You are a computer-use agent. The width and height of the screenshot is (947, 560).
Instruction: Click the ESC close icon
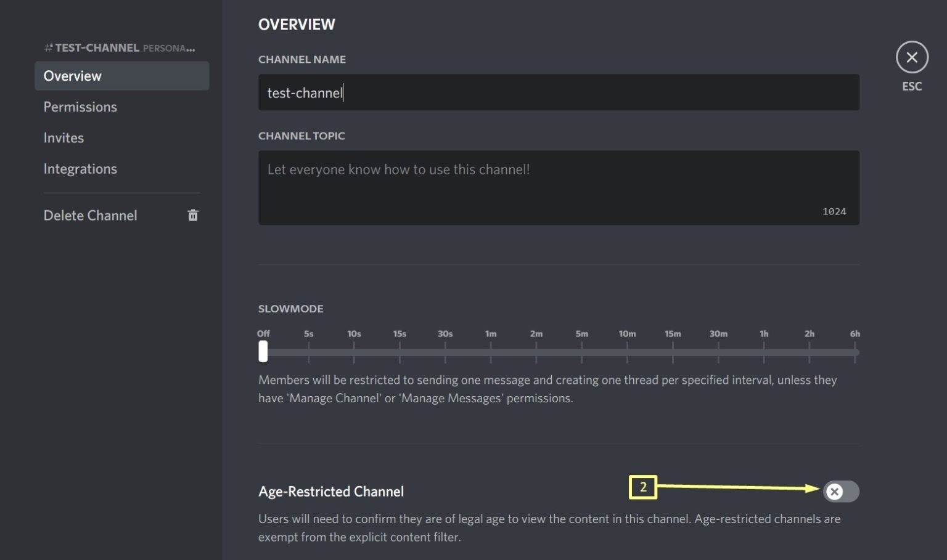[x=912, y=57]
